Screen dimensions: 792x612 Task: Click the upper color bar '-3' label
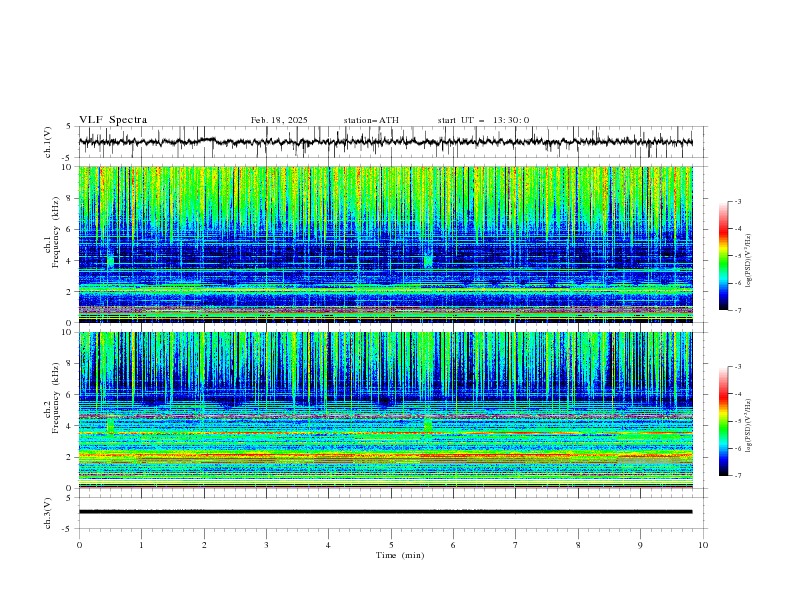(x=737, y=201)
